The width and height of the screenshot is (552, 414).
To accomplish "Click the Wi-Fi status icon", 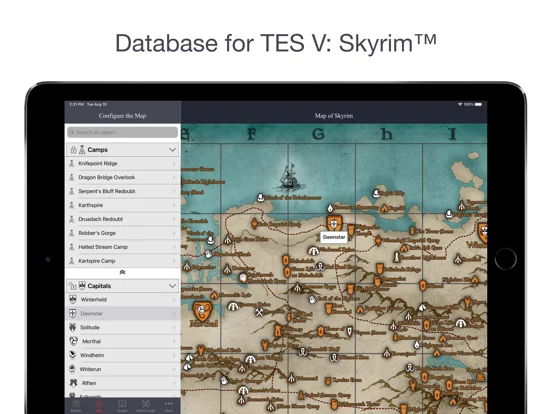I will click(x=460, y=105).
